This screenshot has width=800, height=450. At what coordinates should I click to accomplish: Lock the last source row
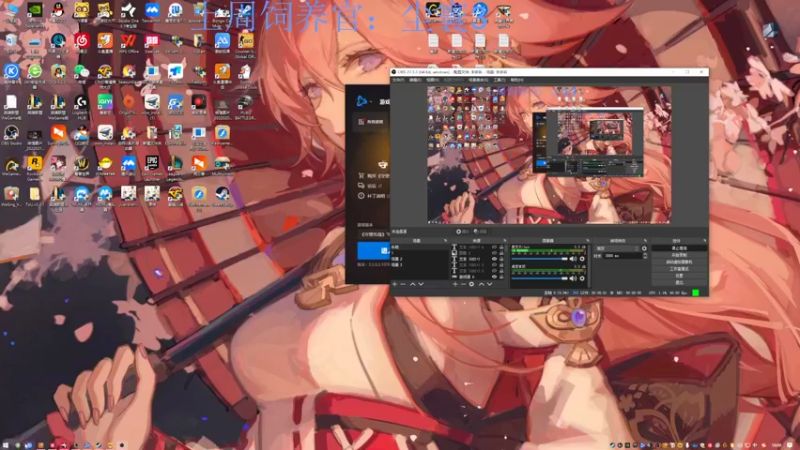point(501,277)
